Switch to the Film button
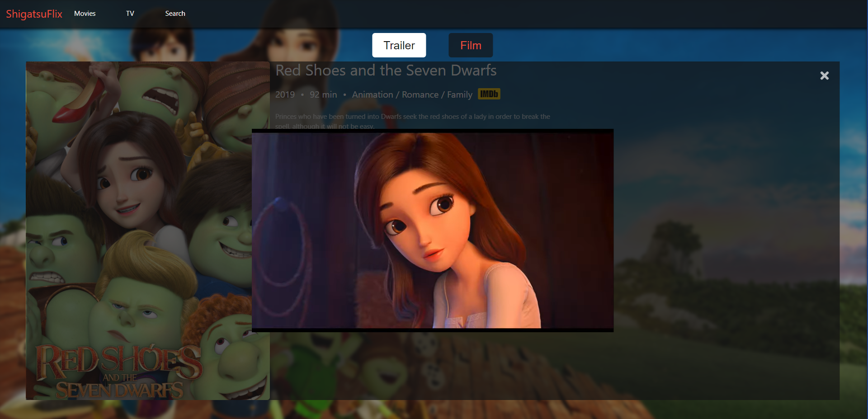The image size is (868, 419). pos(471,45)
